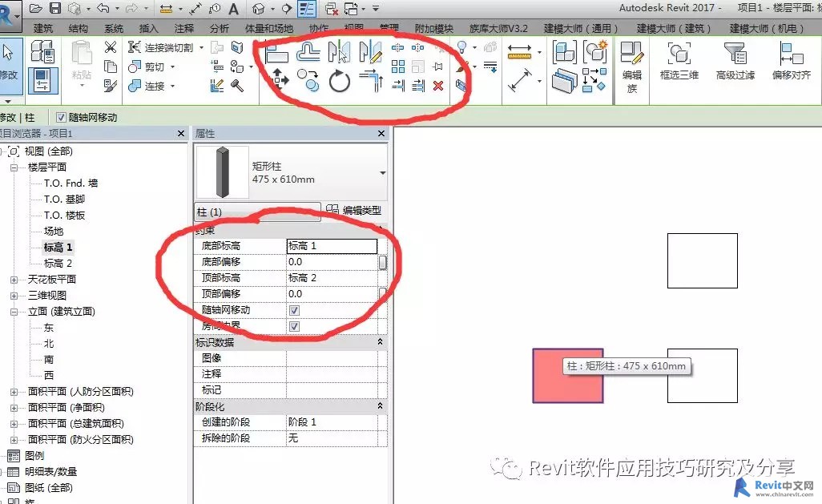Click Close Hidden Windows icon
Screen dimensions: 822x504
click(x=332, y=8)
